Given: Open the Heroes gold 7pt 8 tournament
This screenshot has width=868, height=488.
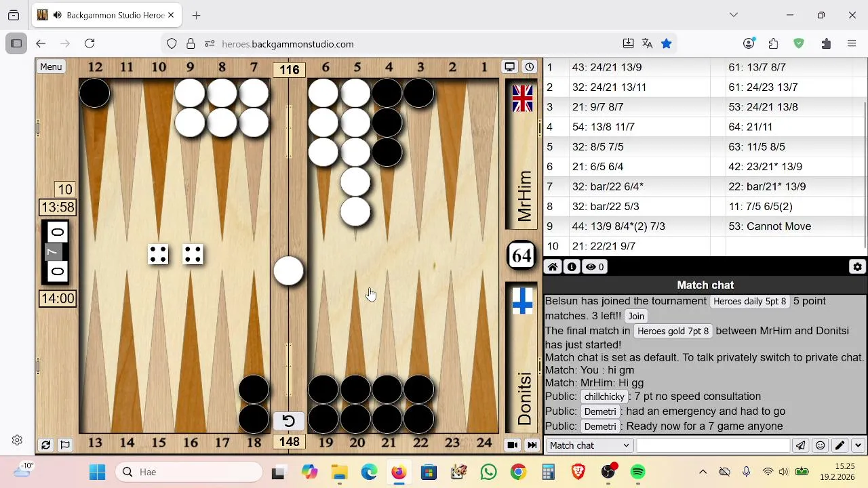Looking at the screenshot, I should [x=673, y=331].
